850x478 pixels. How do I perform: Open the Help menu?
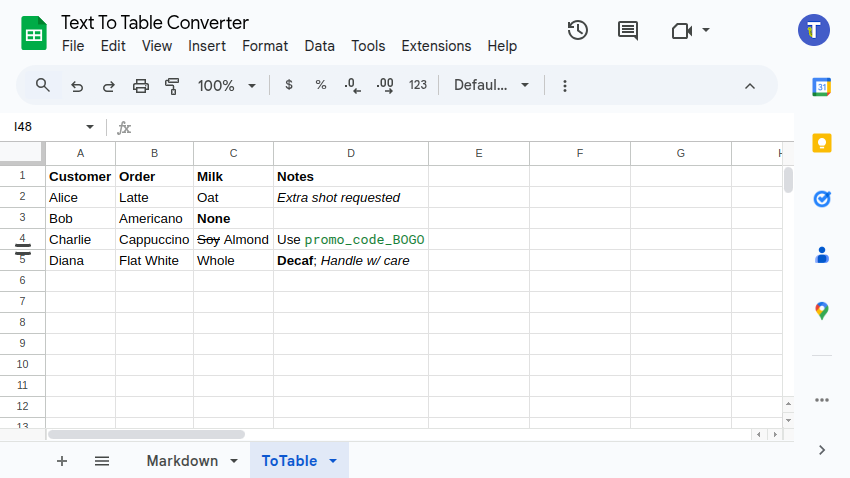tap(502, 46)
